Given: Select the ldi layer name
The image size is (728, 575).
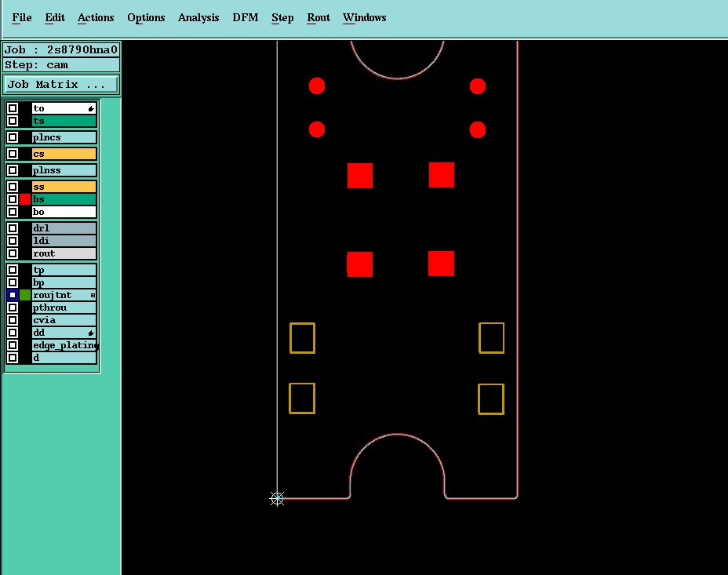Looking at the screenshot, I should (x=64, y=240).
